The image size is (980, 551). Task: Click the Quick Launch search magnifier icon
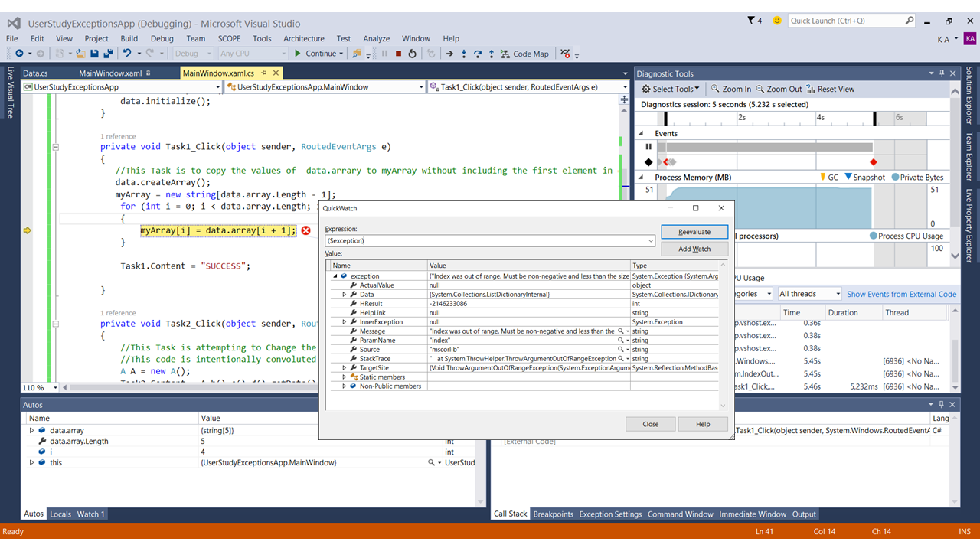(909, 21)
